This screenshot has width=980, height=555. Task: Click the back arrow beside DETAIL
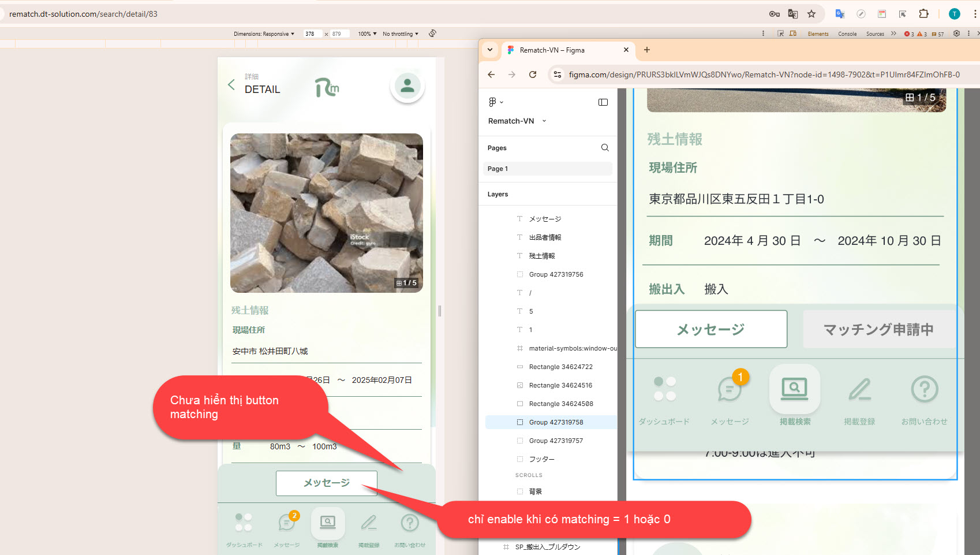(x=231, y=85)
